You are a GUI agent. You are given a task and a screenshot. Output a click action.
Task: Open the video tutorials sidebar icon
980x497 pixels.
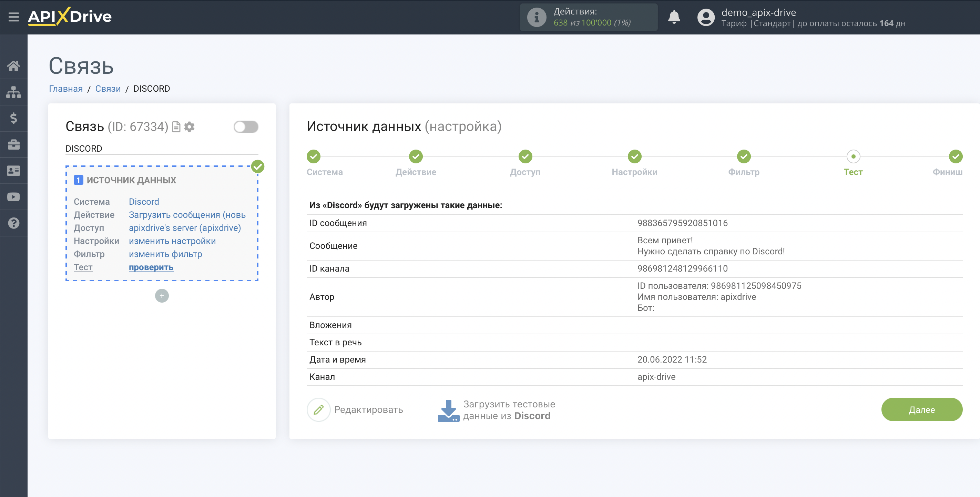14,197
